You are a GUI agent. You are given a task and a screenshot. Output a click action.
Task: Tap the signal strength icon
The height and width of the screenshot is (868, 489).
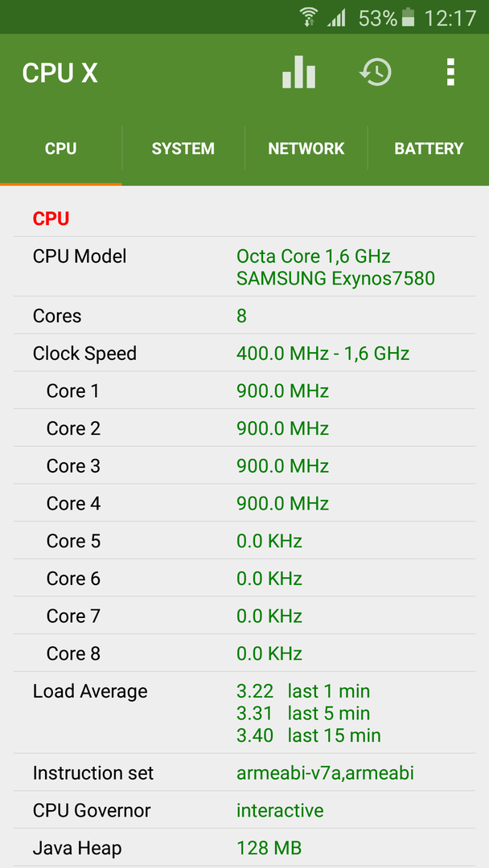tap(336, 18)
